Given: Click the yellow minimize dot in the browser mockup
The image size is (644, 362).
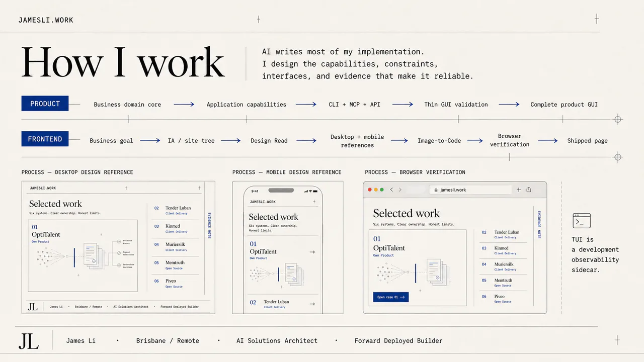Looking at the screenshot, I should click(x=376, y=190).
